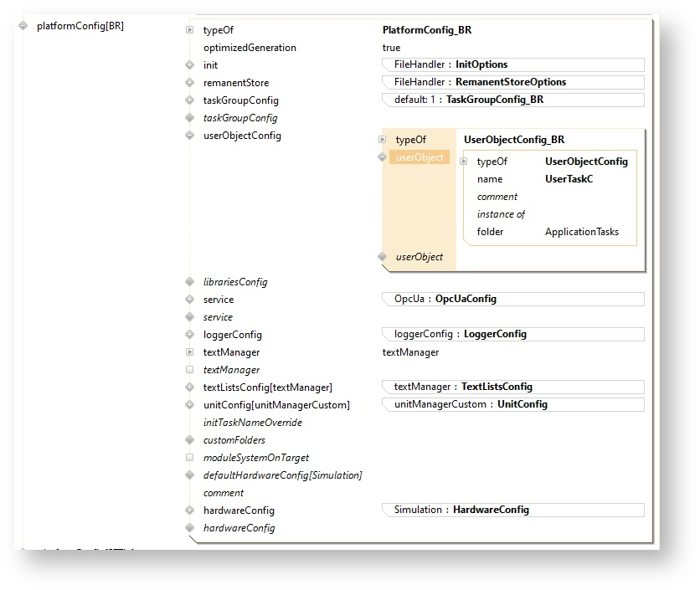Click the FileHandler : InitOptions box
This screenshot has width=700, height=590.
512,65
